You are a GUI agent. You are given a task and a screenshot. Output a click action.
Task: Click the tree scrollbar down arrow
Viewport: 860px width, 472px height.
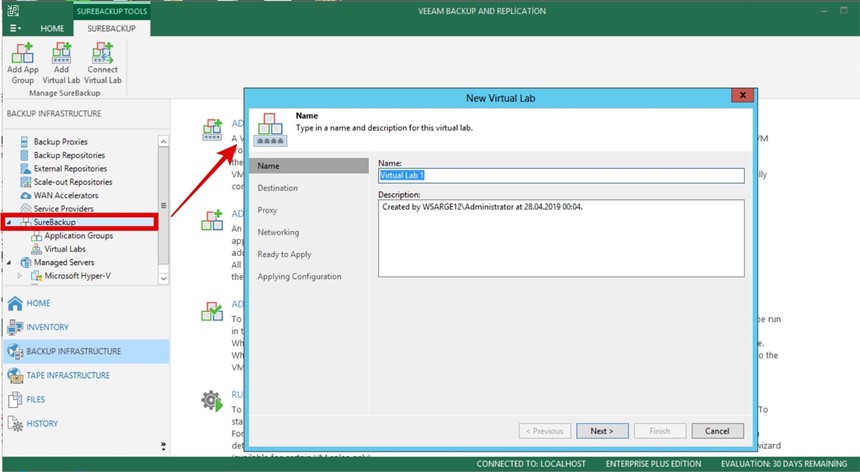coord(163,278)
